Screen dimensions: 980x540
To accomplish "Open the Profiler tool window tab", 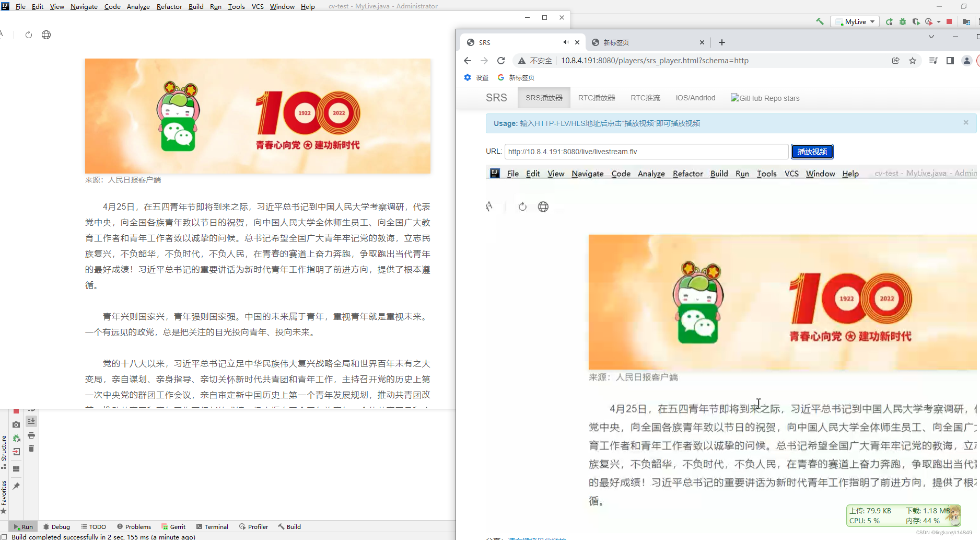I will click(253, 526).
